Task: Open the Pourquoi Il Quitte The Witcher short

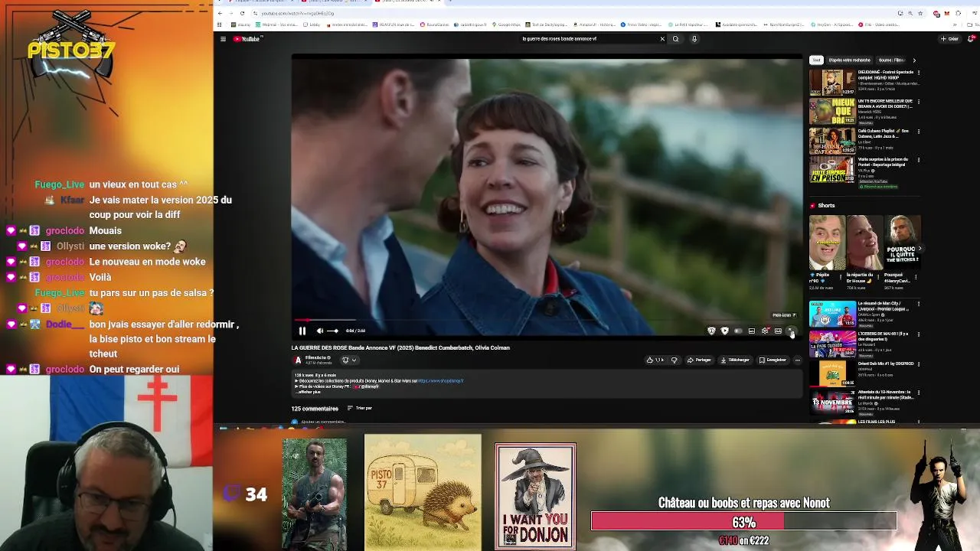Action: tap(902, 243)
